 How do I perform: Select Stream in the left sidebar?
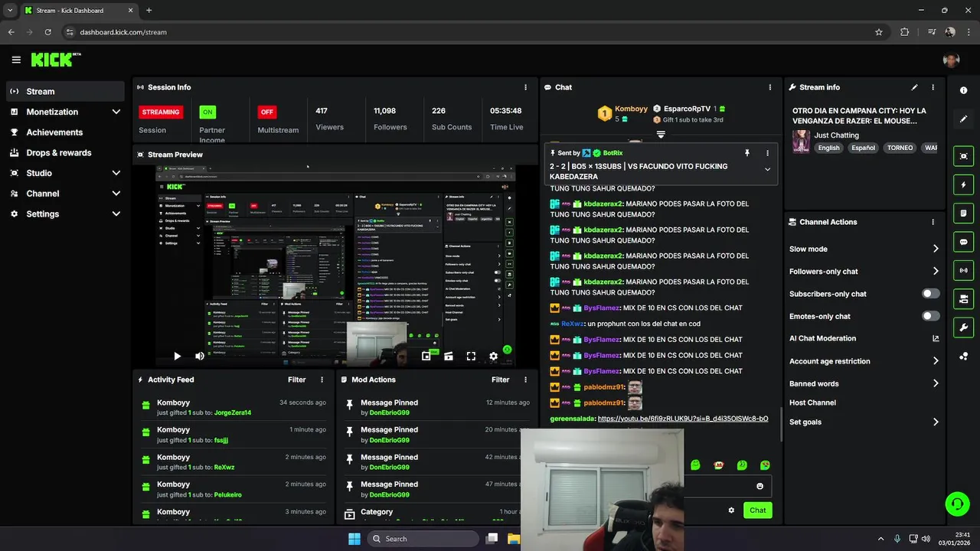pos(65,91)
